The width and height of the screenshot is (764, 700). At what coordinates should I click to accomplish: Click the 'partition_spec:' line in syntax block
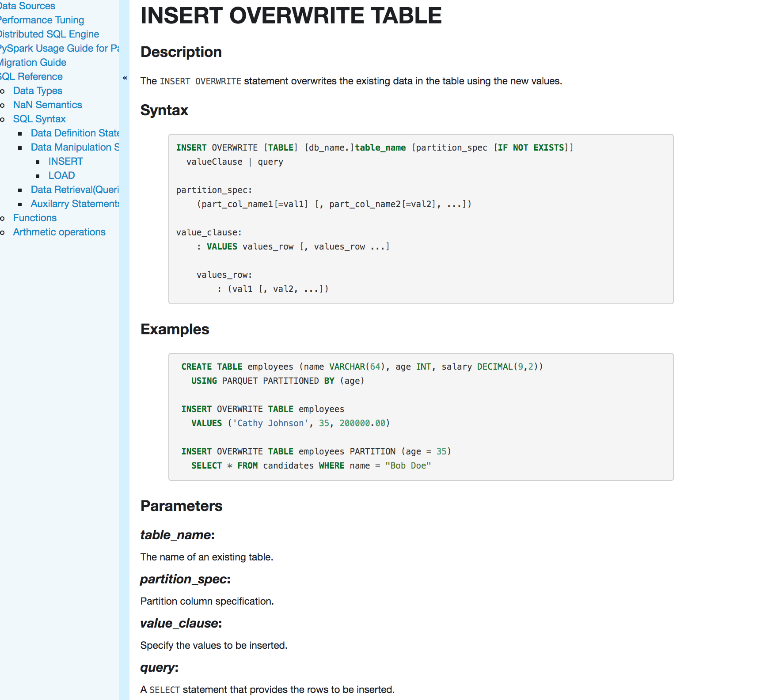pyautogui.click(x=214, y=190)
